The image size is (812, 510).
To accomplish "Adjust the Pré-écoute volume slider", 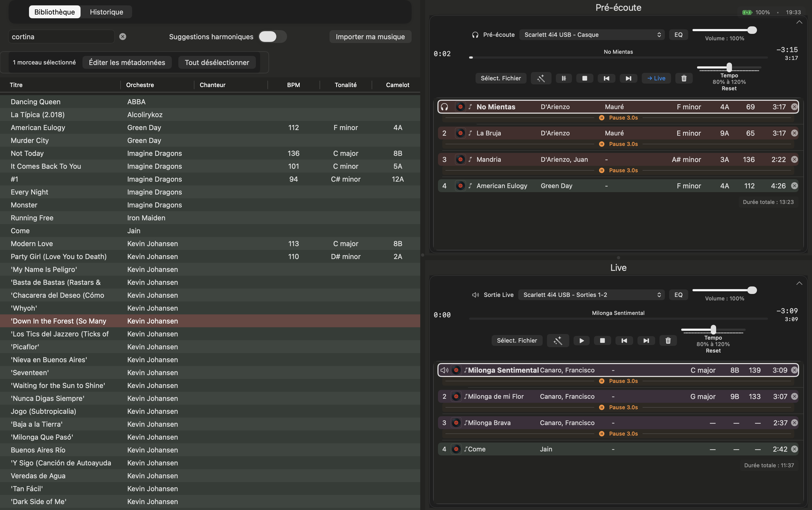I will (x=752, y=30).
